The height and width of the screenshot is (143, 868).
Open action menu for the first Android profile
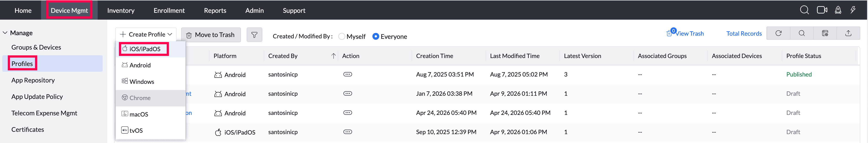point(347,74)
